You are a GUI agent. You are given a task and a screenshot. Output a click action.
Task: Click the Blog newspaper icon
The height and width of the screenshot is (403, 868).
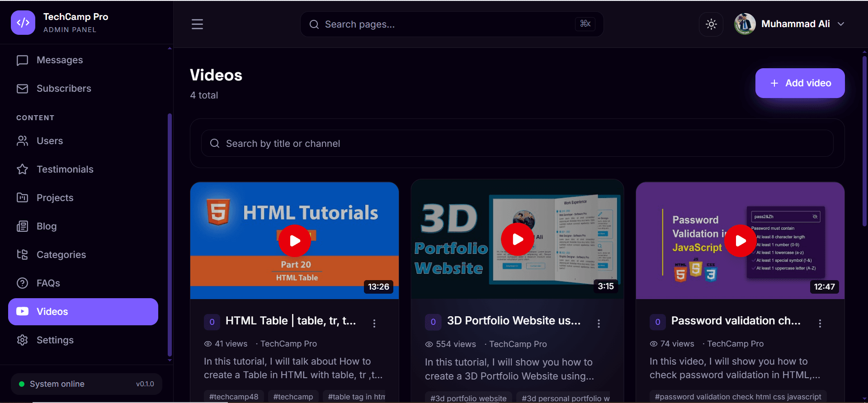coord(22,226)
